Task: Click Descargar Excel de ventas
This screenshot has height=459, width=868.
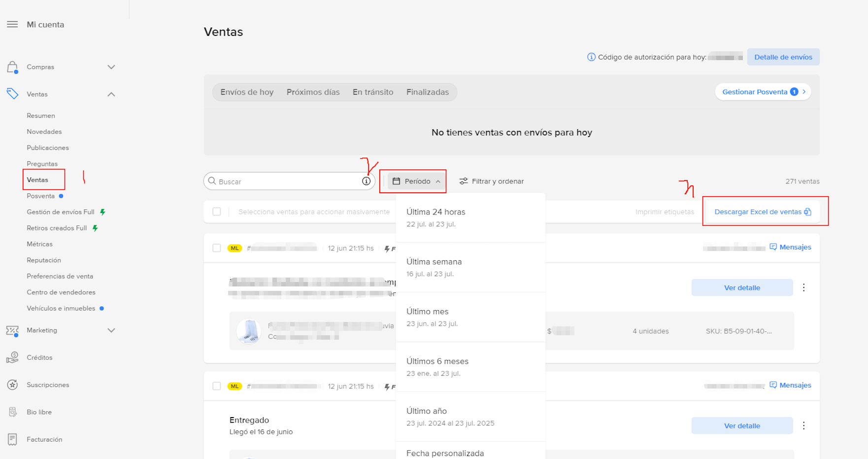Action: pos(763,212)
